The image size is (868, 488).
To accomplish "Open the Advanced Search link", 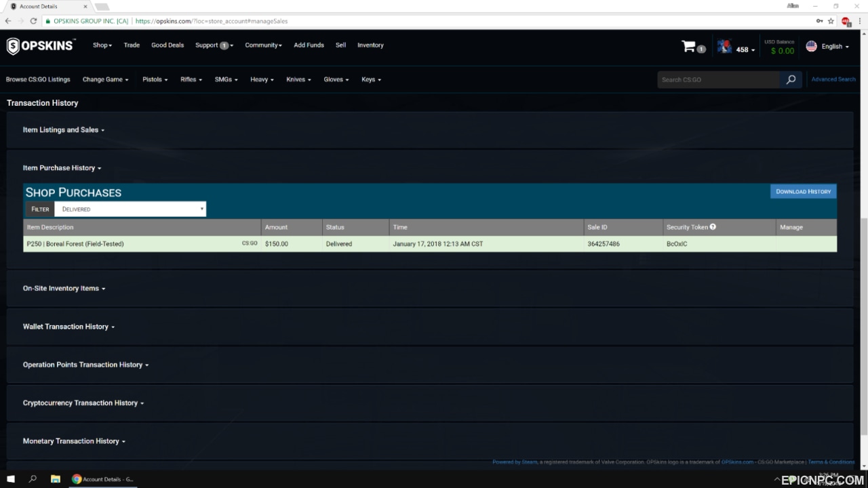I will [833, 79].
